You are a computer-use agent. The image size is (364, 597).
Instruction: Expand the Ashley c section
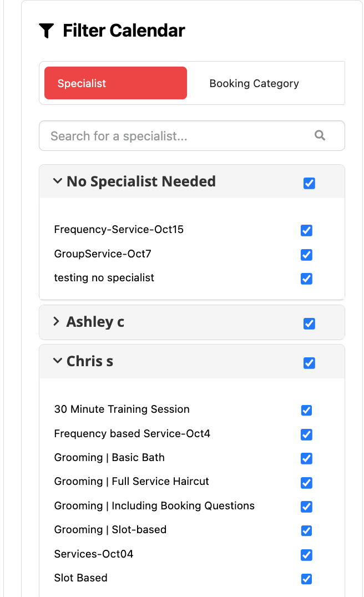(56, 321)
